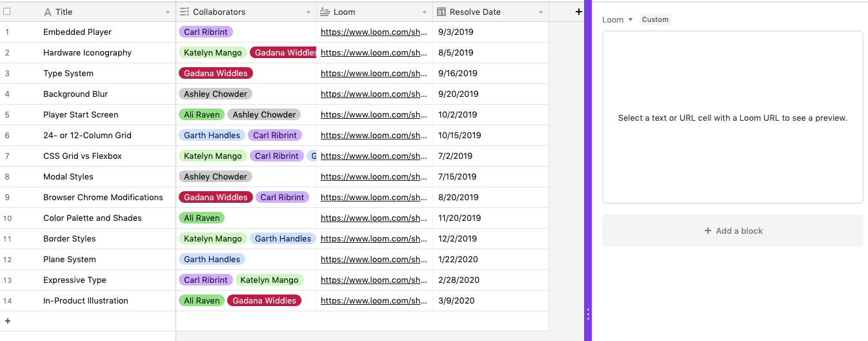The height and width of the screenshot is (341, 868).
Task: Select the 9/20/2019 resolve date cell
Action: pyautogui.click(x=490, y=94)
